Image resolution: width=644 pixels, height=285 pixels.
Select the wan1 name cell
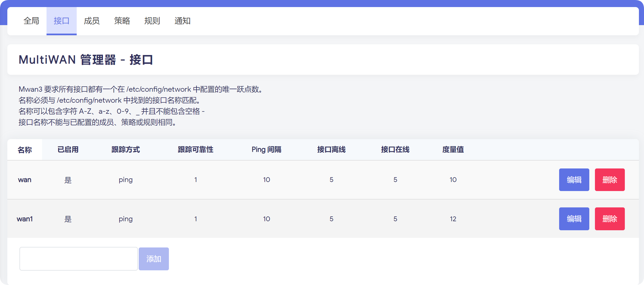pos(25,219)
